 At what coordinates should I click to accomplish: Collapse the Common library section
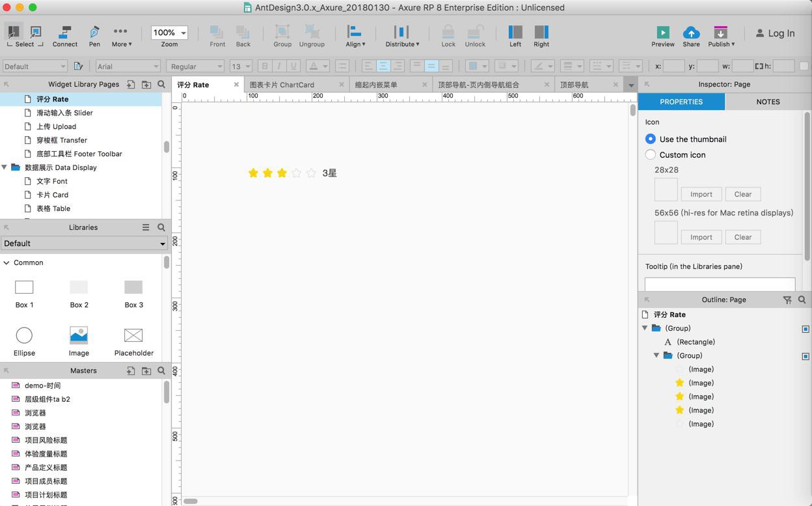(x=7, y=262)
